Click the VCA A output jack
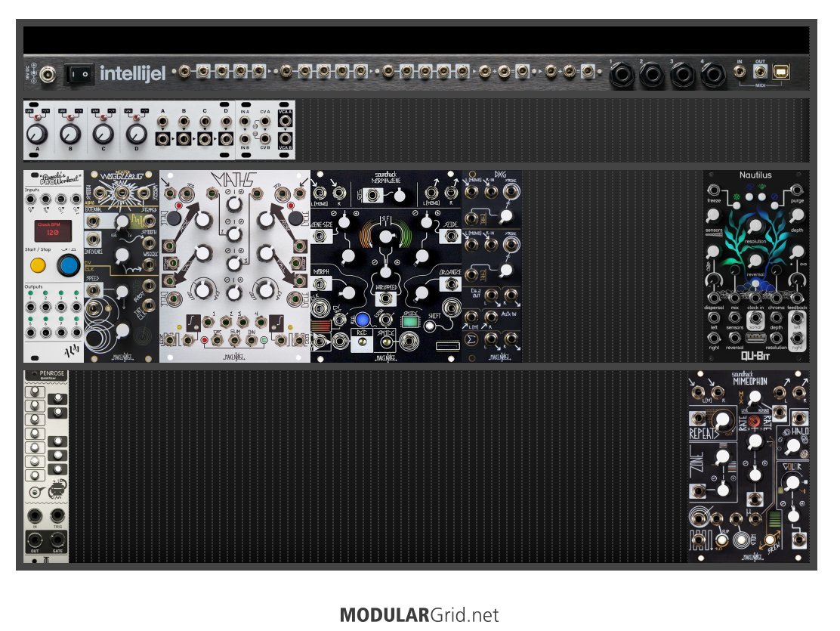The width and height of the screenshot is (840, 631). pyautogui.click(x=286, y=121)
